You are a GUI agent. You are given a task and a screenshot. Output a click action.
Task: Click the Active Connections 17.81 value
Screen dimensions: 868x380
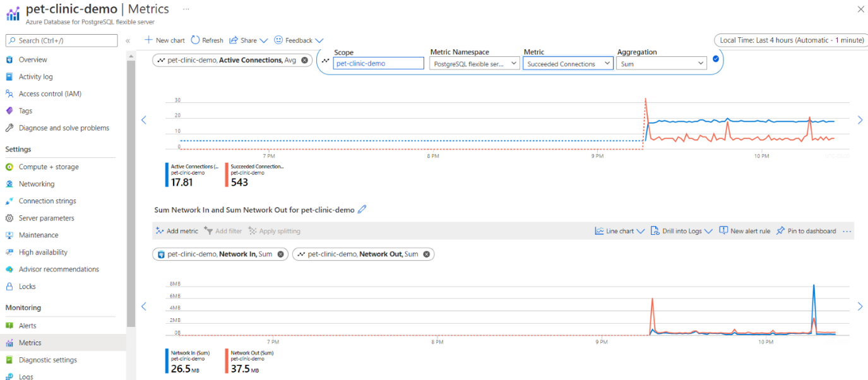[182, 182]
